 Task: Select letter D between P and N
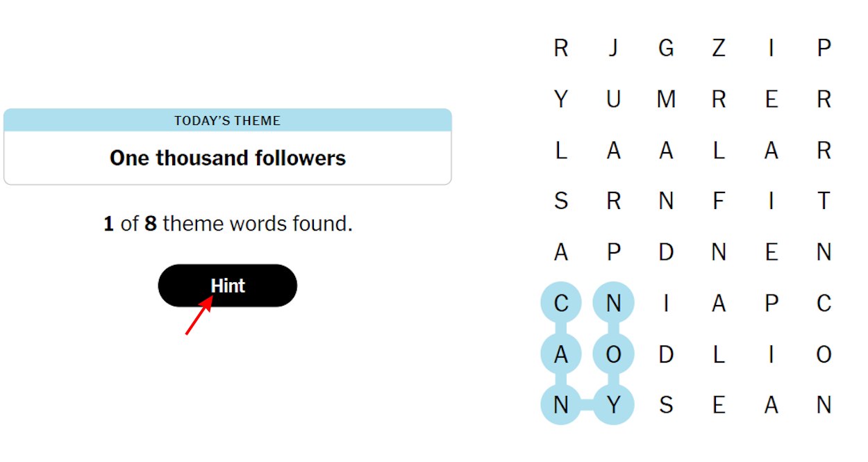(x=666, y=252)
